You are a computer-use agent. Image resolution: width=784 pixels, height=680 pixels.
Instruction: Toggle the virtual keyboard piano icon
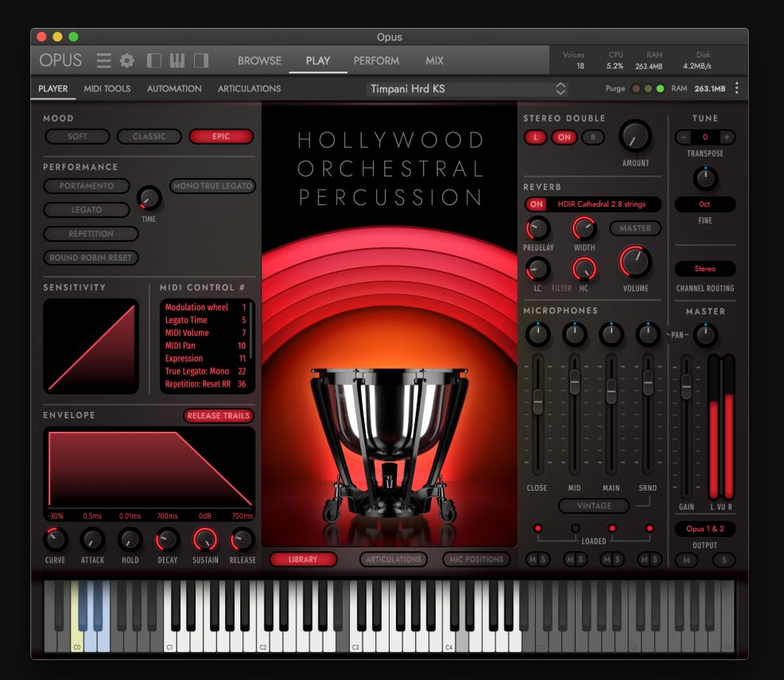point(177,60)
